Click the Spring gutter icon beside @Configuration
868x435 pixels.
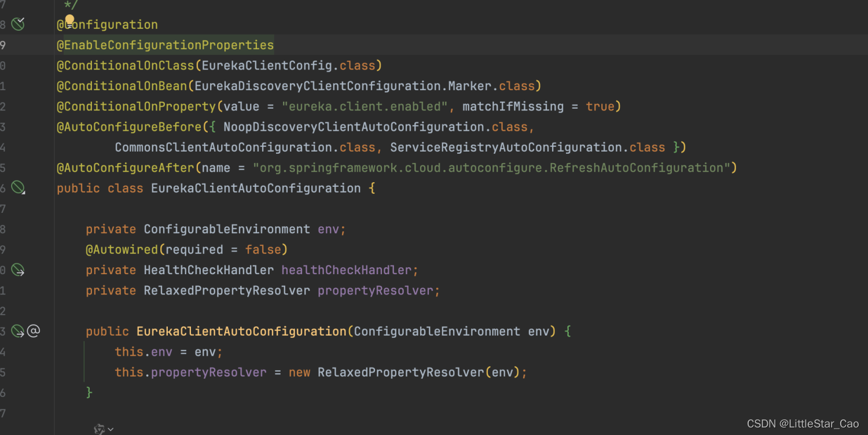coord(18,24)
